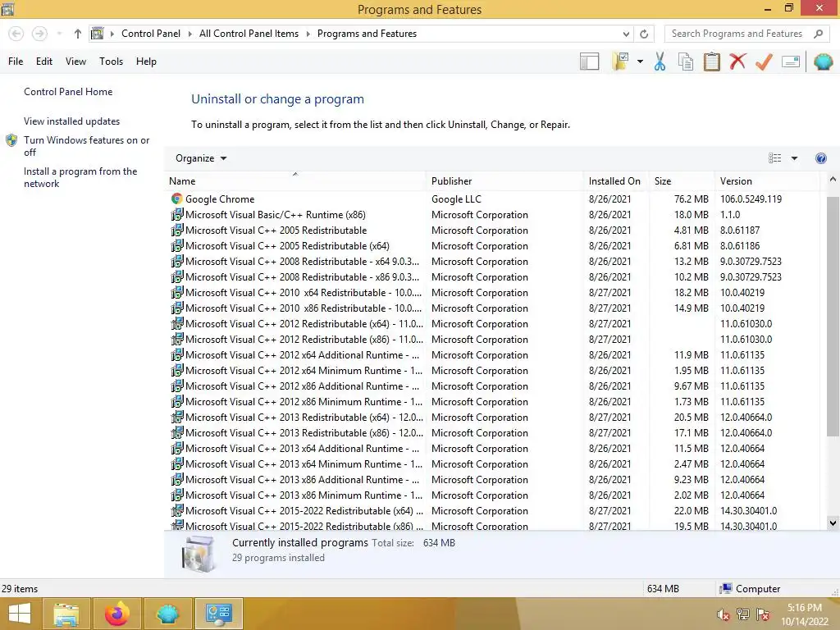This screenshot has height=630, width=840.
Task: Click the Cut scissors icon
Action: 660,62
